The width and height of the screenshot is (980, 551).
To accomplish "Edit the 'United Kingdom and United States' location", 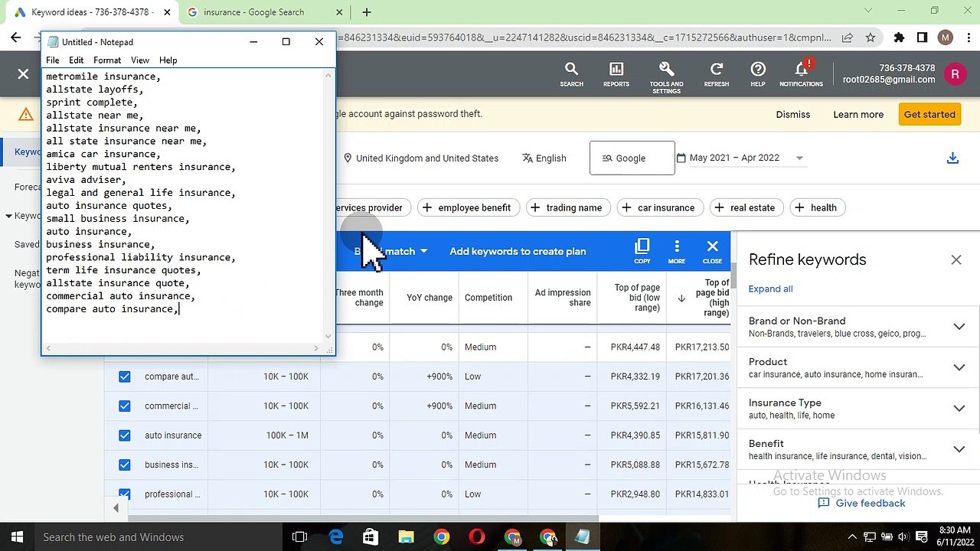I will point(420,158).
